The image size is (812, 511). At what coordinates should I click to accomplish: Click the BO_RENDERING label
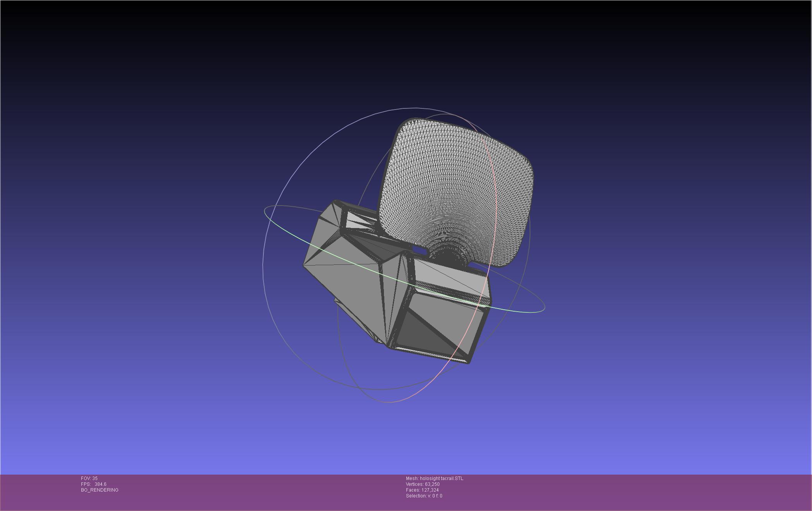click(100, 490)
